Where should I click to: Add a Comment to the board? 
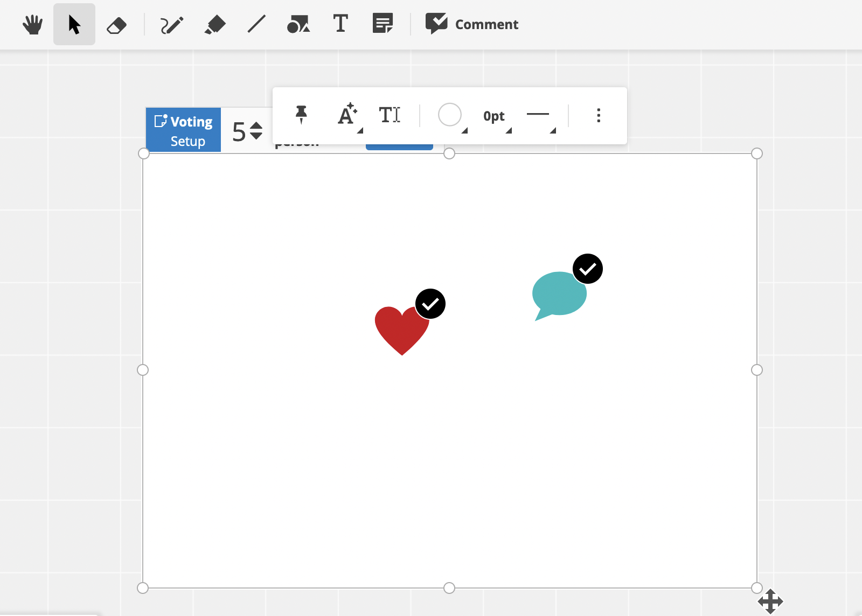pos(472,24)
